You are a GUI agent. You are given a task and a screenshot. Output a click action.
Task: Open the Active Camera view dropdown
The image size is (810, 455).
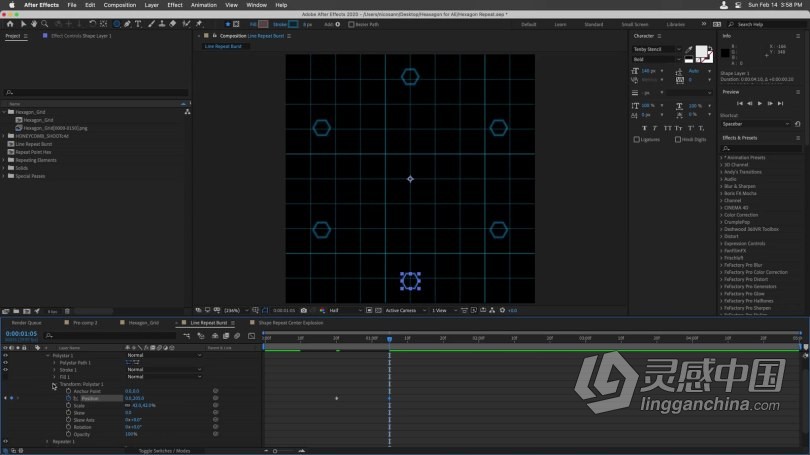[x=406, y=310]
